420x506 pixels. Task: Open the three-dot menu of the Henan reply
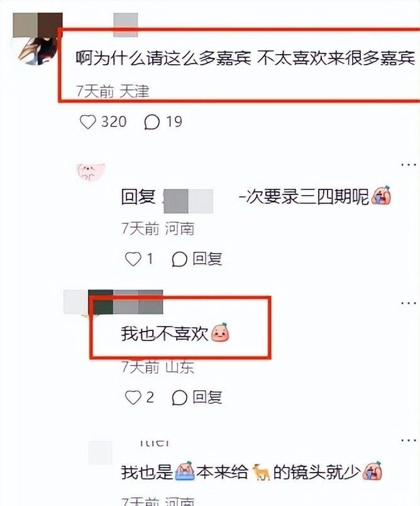point(409,165)
